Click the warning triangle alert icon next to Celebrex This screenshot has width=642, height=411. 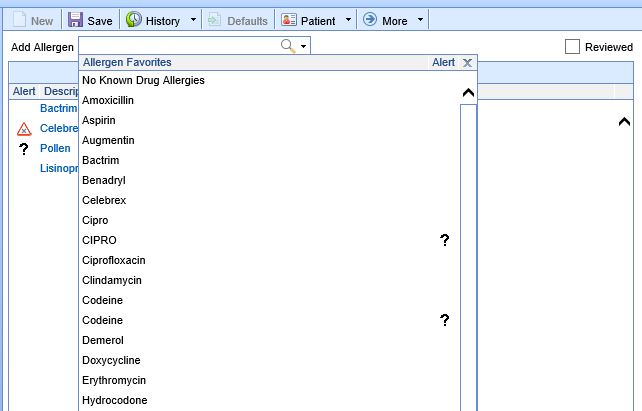point(24,129)
